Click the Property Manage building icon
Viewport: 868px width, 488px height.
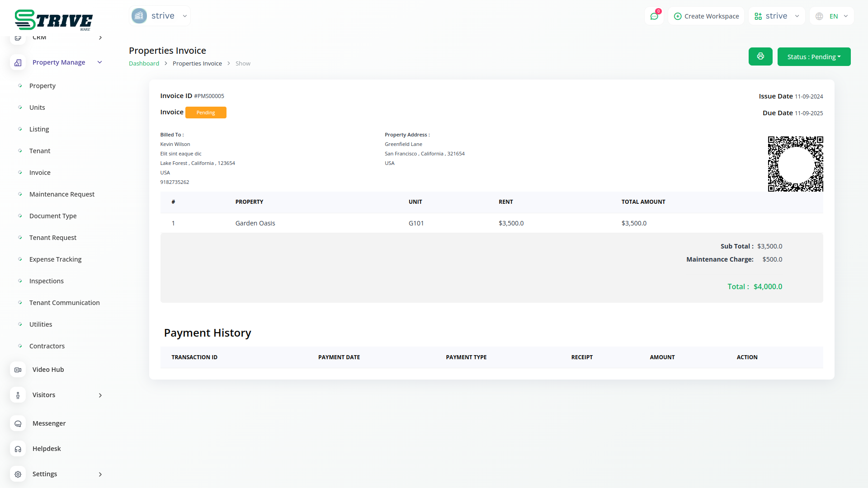[18, 62]
